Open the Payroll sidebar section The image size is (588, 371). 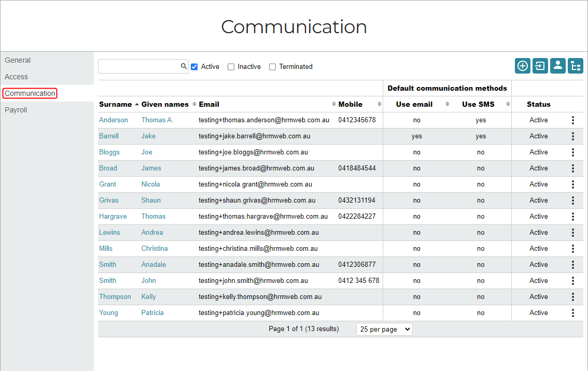click(16, 110)
